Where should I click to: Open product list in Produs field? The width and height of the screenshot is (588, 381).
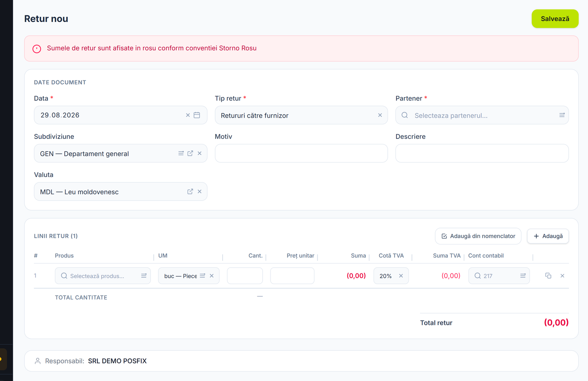pyautogui.click(x=144, y=276)
